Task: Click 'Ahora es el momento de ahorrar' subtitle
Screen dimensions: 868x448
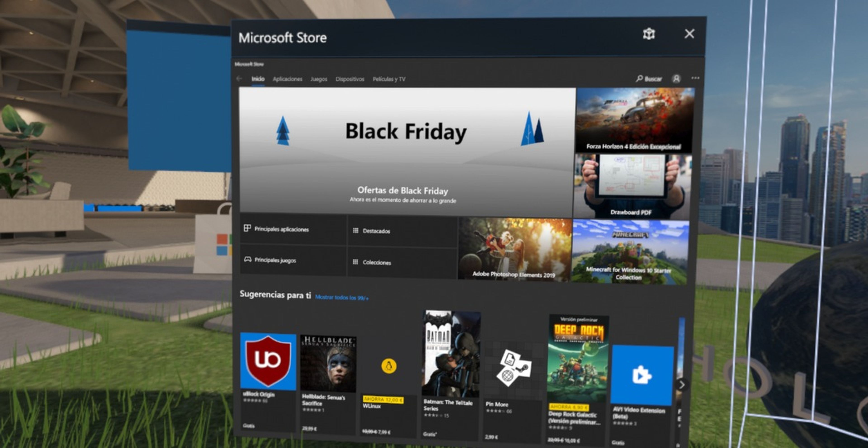Action: pos(403,200)
